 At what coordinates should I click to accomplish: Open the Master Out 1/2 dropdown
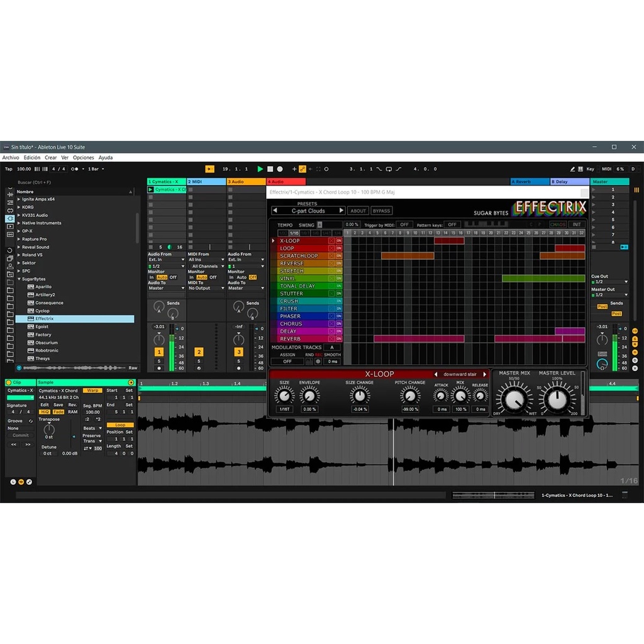[609, 295]
